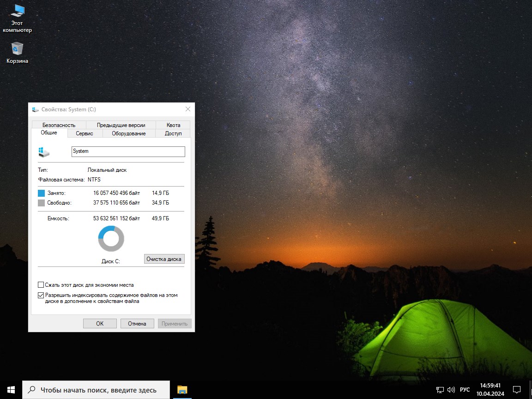Click the Файловая система: label
Viewport: 532px width, 399px height.
point(61,180)
